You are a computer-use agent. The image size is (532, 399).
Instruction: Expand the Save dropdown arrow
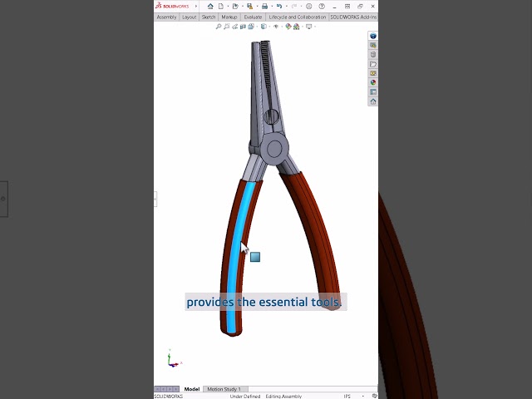click(257, 6)
